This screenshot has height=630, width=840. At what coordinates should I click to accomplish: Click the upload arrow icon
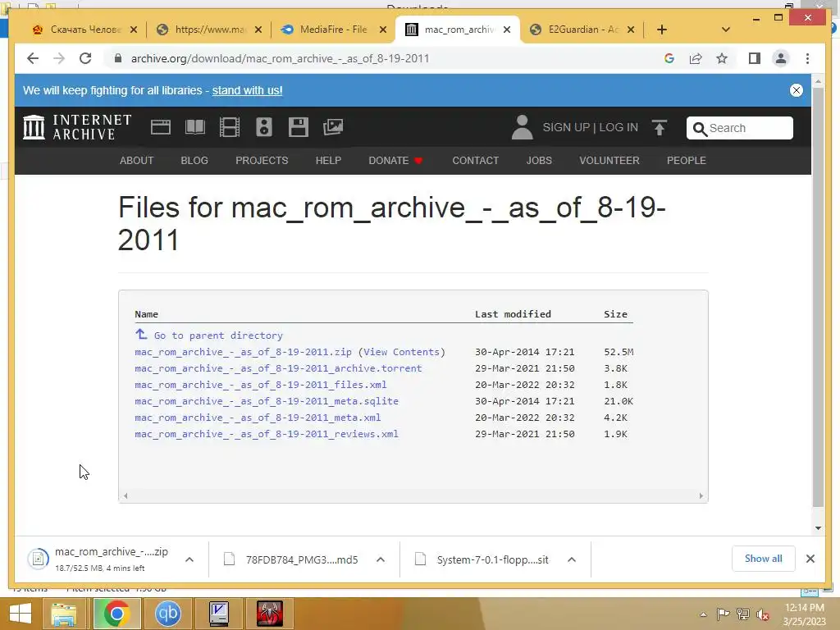[x=660, y=127]
